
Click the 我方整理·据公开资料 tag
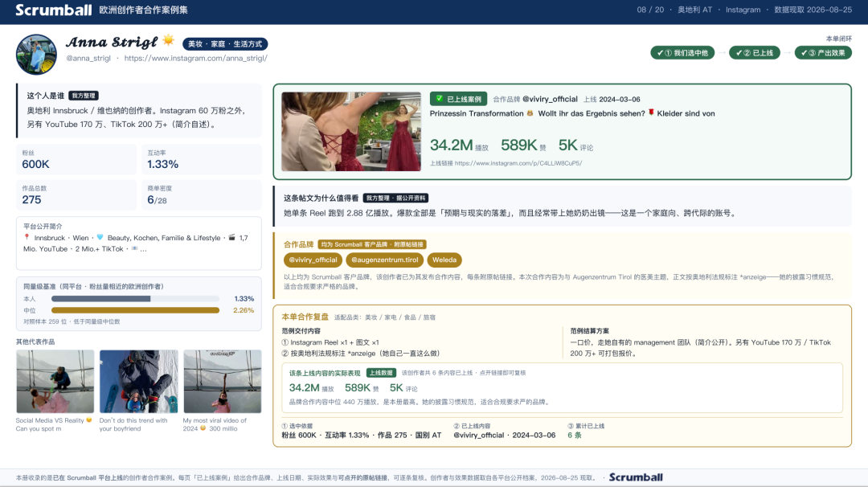point(395,198)
